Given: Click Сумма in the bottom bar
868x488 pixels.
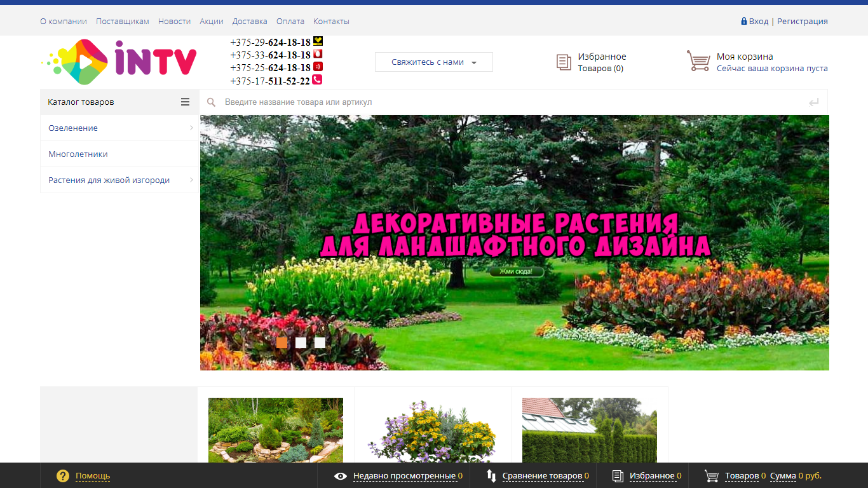Looking at the screenshot, I should pos(783,475).
